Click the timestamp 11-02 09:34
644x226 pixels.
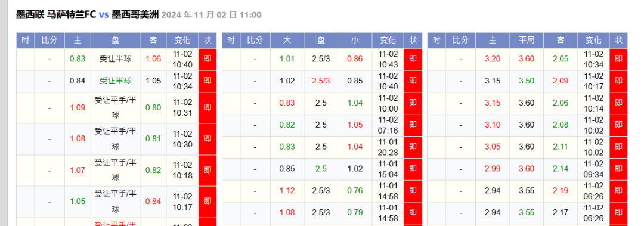pyautogui.click(x=593, y=169)
